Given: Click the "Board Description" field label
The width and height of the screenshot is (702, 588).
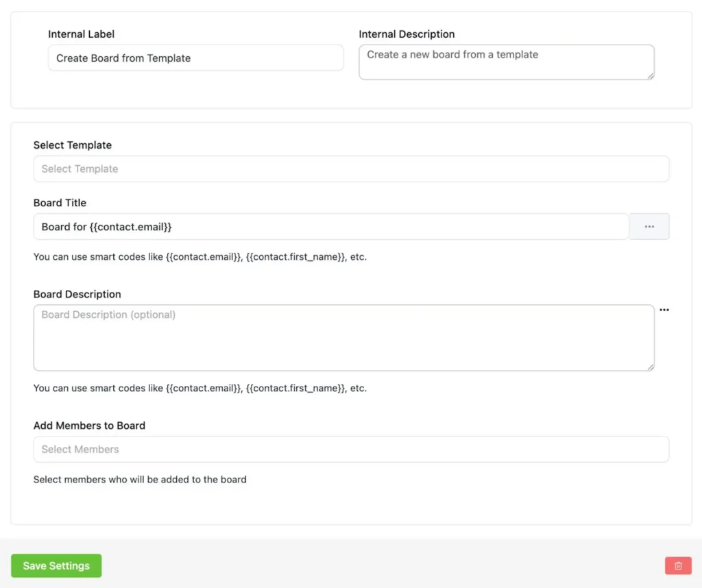Looking at the screenshot, I should [x=77, y=294].
